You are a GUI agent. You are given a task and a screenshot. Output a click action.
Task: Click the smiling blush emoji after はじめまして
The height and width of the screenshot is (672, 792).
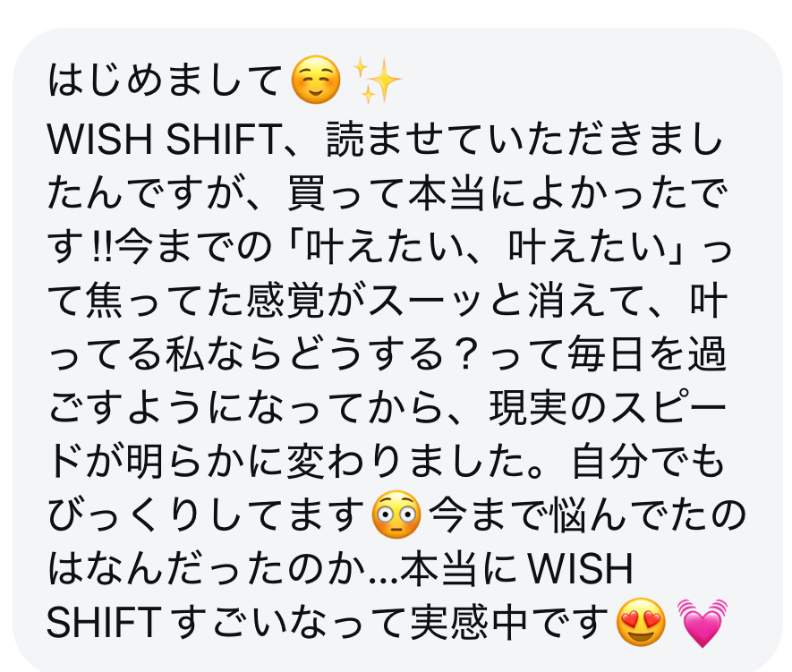(316, 80)
